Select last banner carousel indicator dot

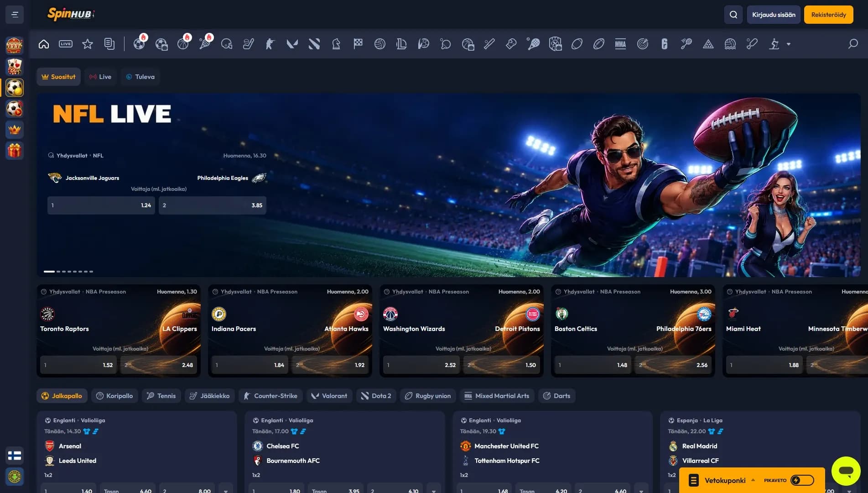click(91, 272)
